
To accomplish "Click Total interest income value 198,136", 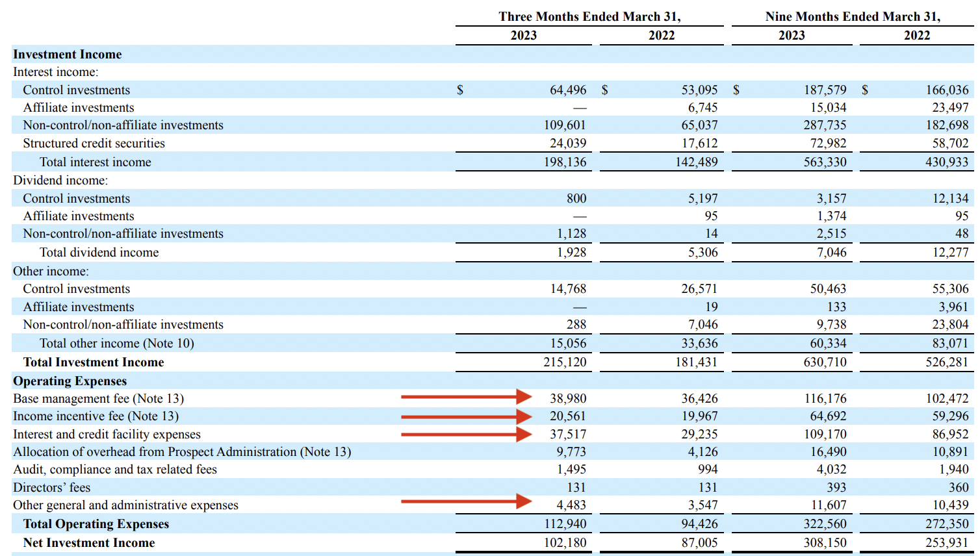I will coord(565,162).
